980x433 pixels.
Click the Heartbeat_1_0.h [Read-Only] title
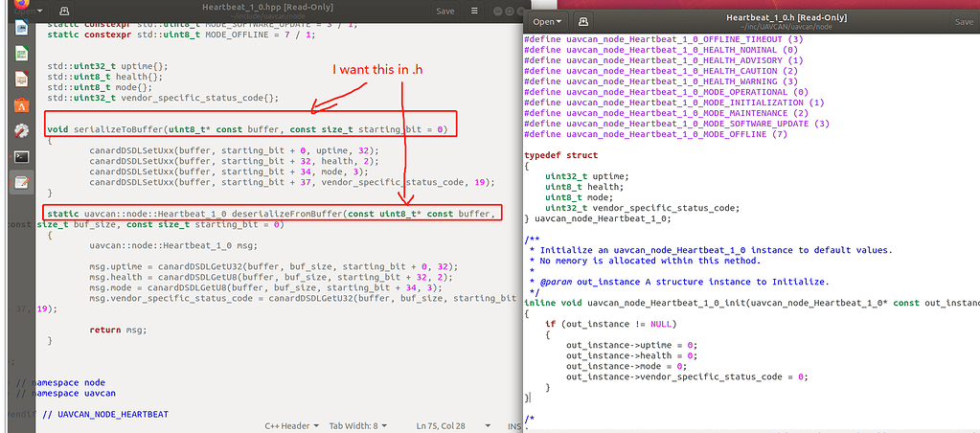pos(786,17)
